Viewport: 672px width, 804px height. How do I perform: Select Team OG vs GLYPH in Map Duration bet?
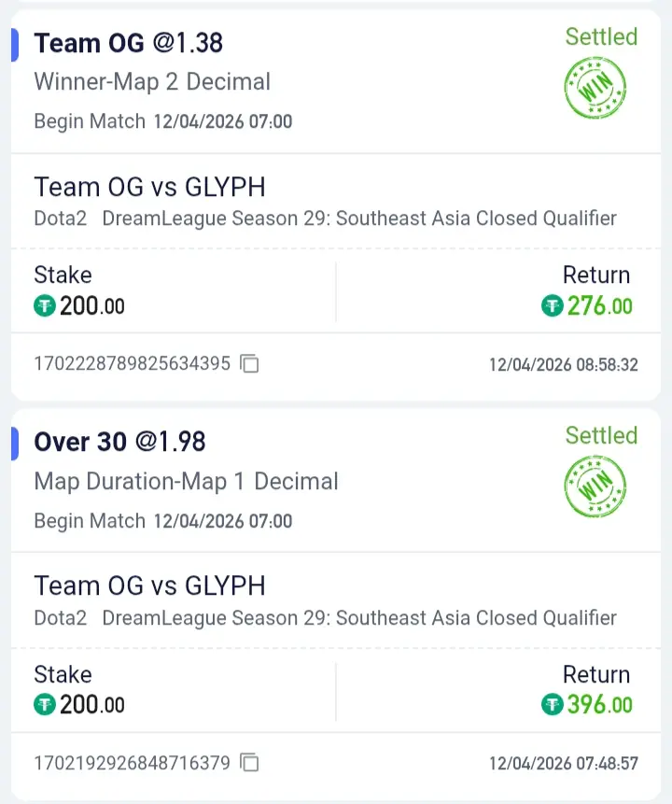pos(149,585)
